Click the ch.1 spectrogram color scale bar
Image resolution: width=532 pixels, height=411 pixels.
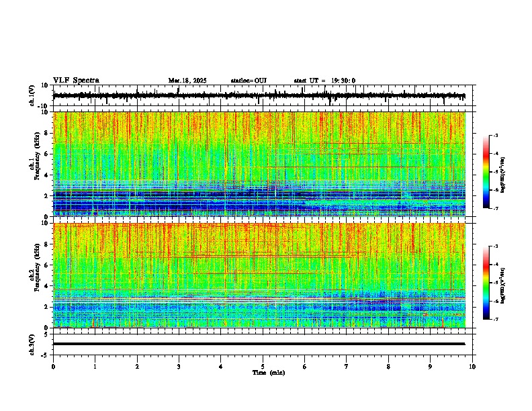(486, 171)
